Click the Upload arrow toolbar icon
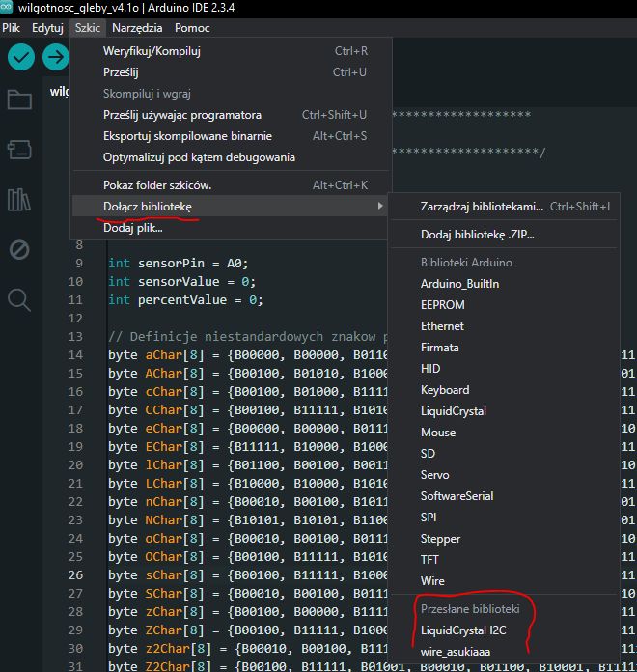 [x=56, y=58]
